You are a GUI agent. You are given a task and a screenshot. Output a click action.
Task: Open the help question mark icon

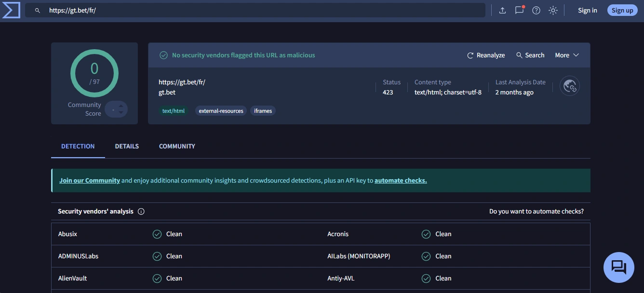click(x=536, y=10)
